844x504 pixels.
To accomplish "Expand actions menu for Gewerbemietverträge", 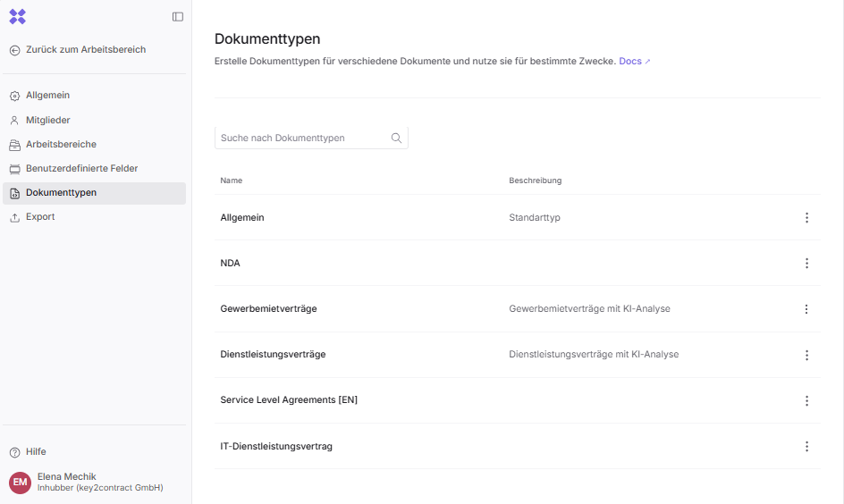I will coord(806,309).
